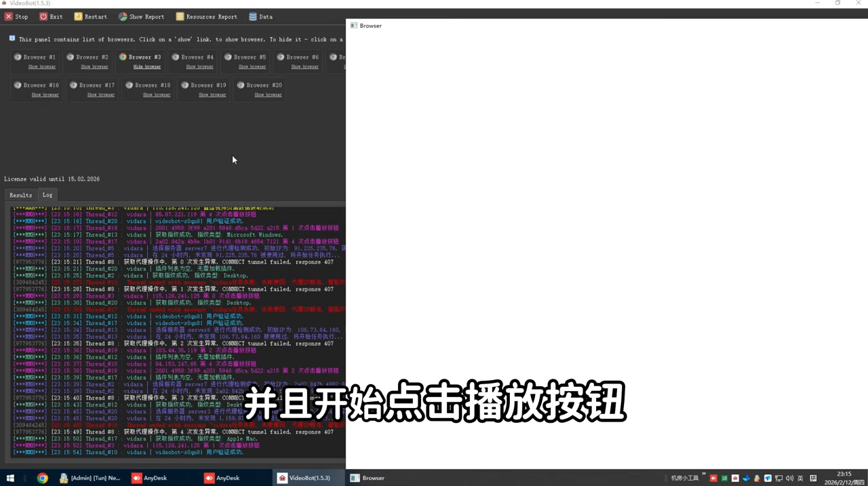Click the Browser #2 globe icon
Screen dimensions: 868x486
[x=70, y=57]
